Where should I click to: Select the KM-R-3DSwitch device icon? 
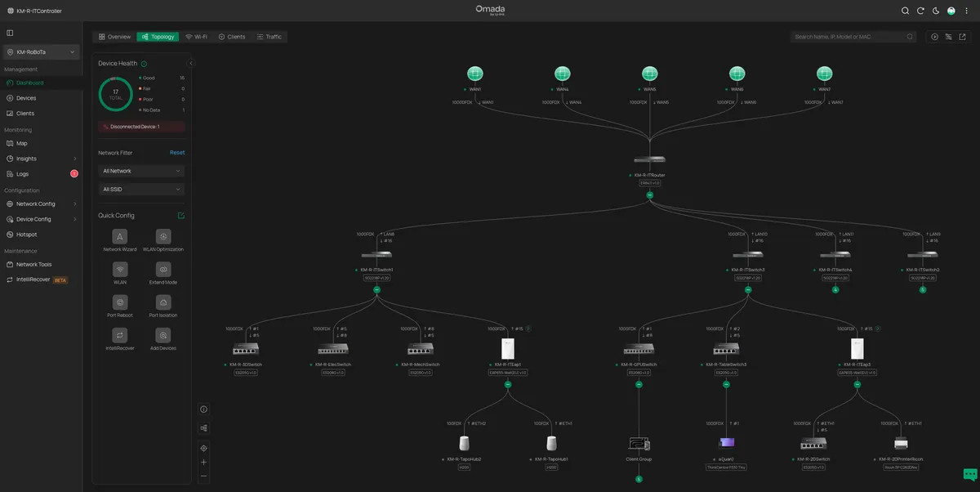(x=246, y=348)
